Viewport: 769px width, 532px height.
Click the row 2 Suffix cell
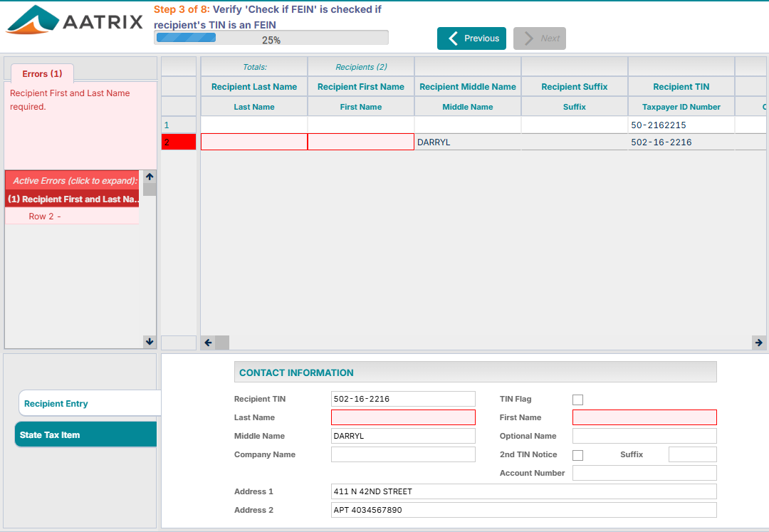575,142
